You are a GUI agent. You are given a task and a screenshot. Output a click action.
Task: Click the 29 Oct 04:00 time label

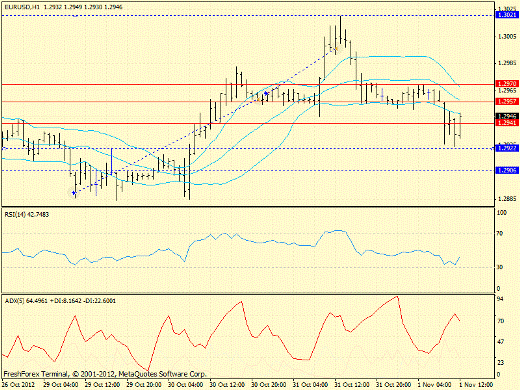point(61,385)
